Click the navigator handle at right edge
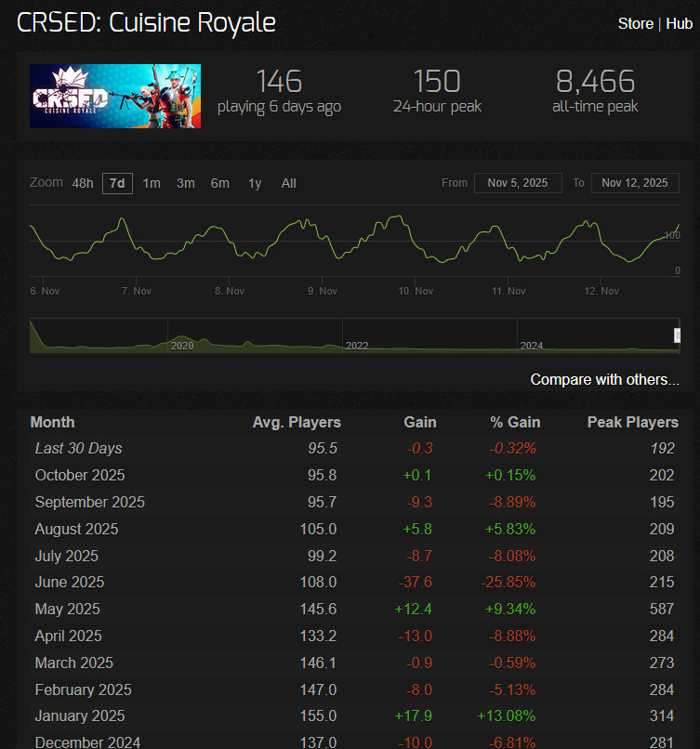Image resolution: width=700 pixels, height=749 pixels. [x=677, y=335]
